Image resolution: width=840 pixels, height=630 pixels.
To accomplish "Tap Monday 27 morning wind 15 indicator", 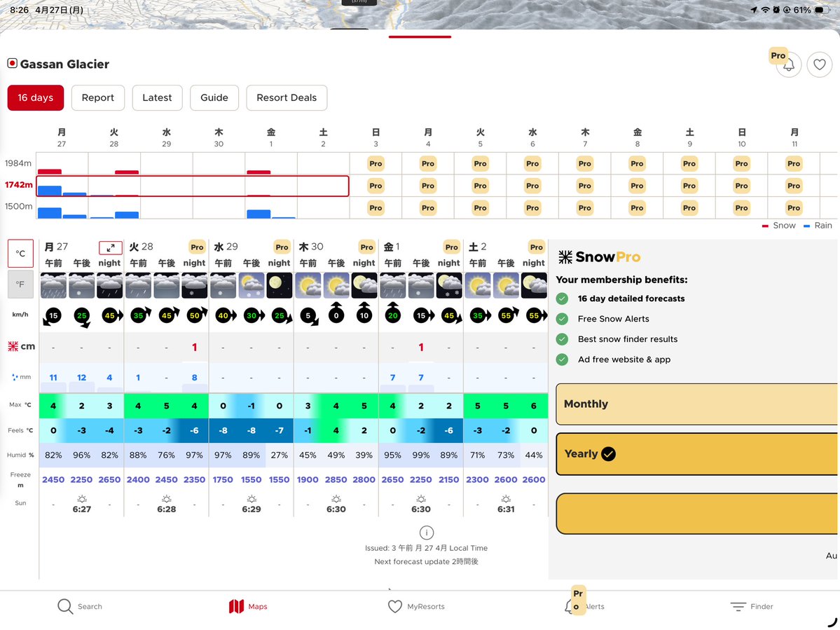I will (53, 316).
